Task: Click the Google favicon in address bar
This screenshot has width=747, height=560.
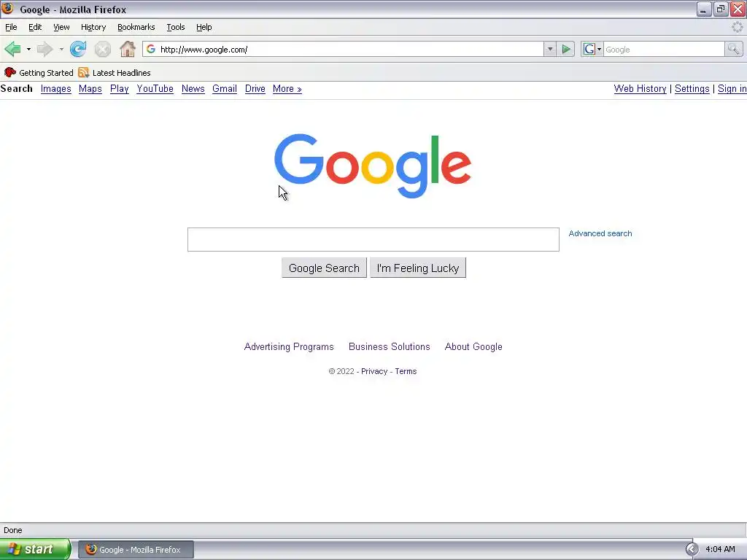Action: (151, 49)
